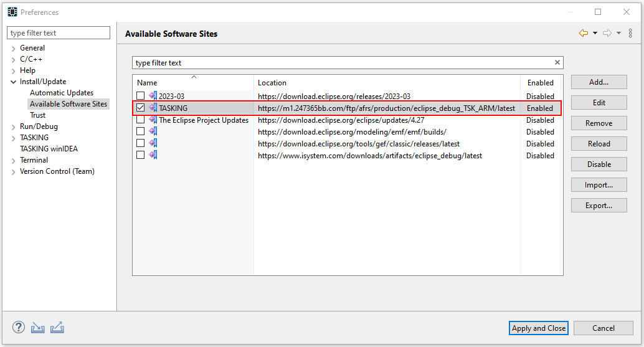
Task: Expand the Run/Debug tree node
Action: pos(14,127)
